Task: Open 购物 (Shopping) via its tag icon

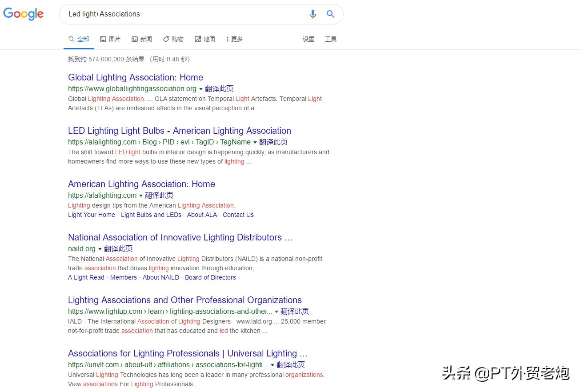Action: click(166, 39)
